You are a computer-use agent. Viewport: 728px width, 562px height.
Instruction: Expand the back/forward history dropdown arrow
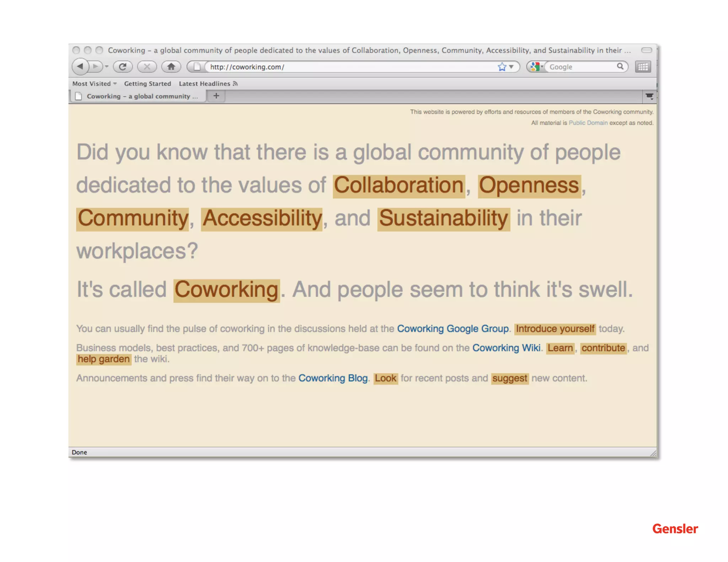[107, 66]
